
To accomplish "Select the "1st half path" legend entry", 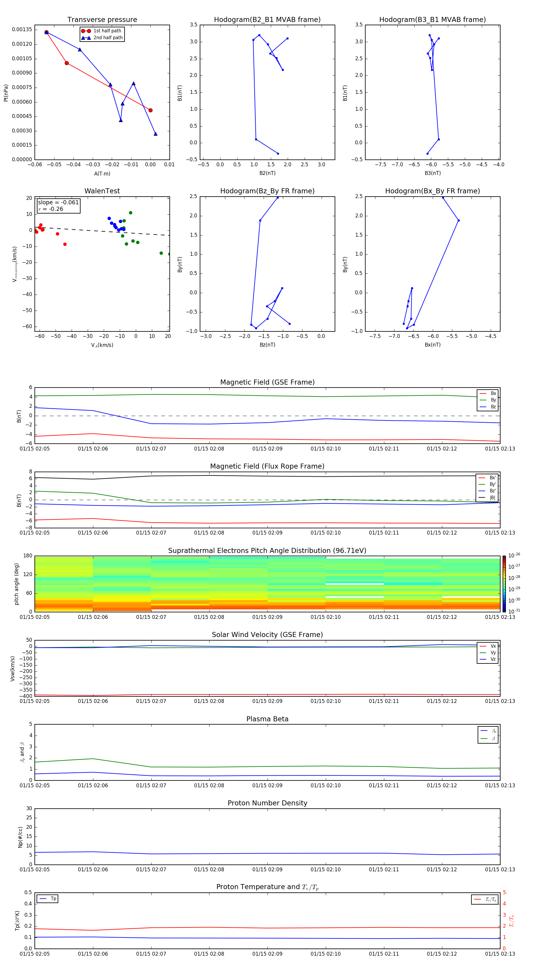I will pos(101,31).
